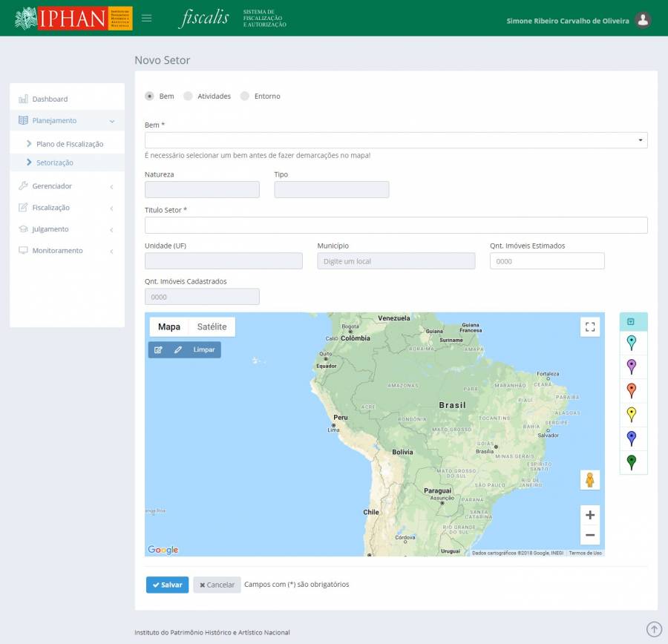Viewport: 668px width, 644px height.
Task: Click the scroll-to-top arrow icon
Action: click(654, 629)
